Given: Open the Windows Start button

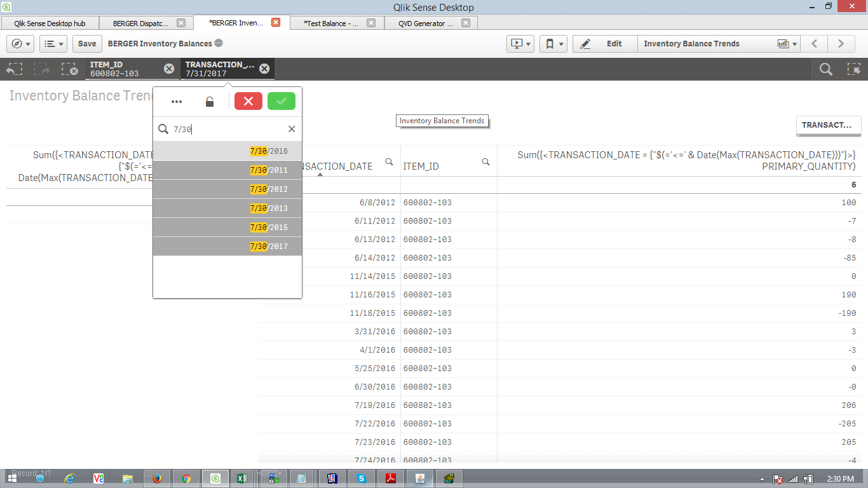Looking at the screenshot, I should coord(13,478).
